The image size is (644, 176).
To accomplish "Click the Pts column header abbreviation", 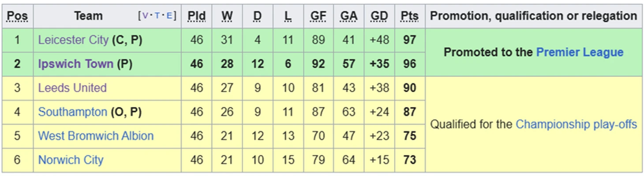I will pyautogui.click(x=410, y=16).
